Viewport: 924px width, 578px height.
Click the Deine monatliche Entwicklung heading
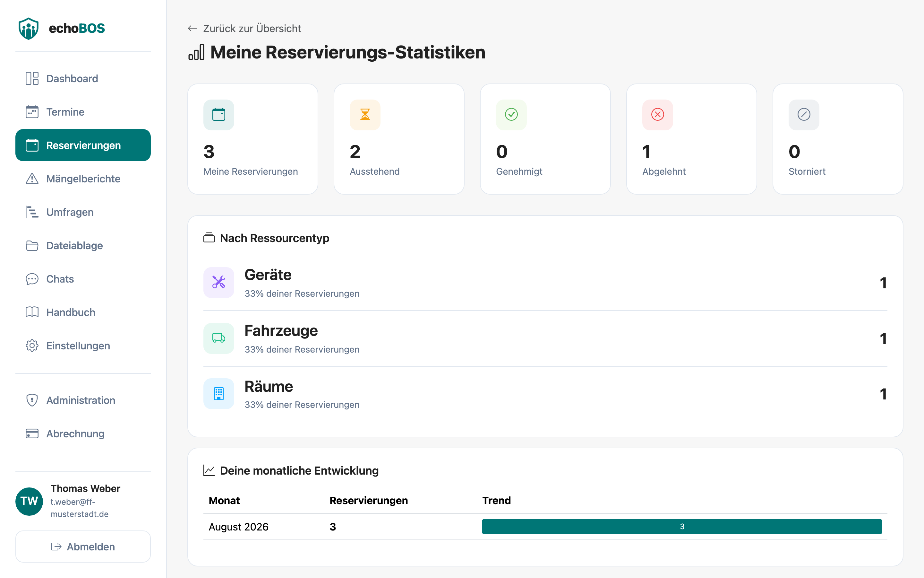pos(299,470)
